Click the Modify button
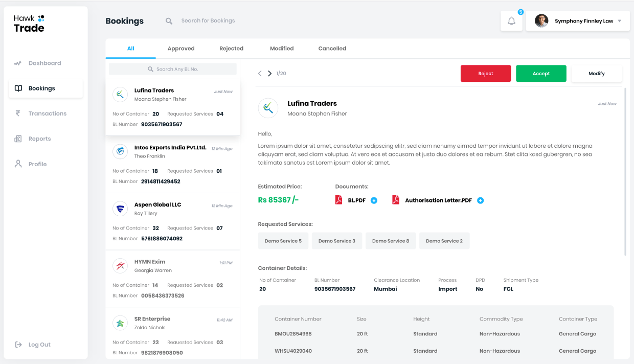 (596, 74)
